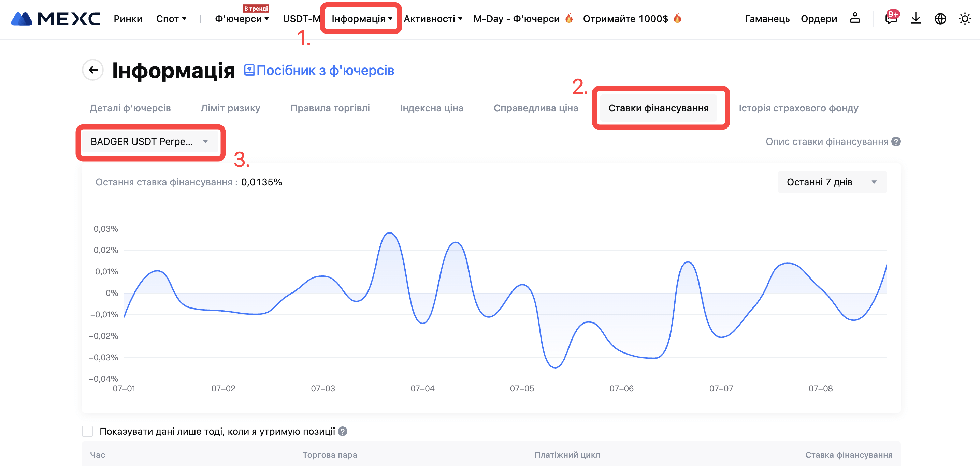Click the 07-04 date label on chart axis
This screenshot has height=466, width=980.
coord(422,388)
